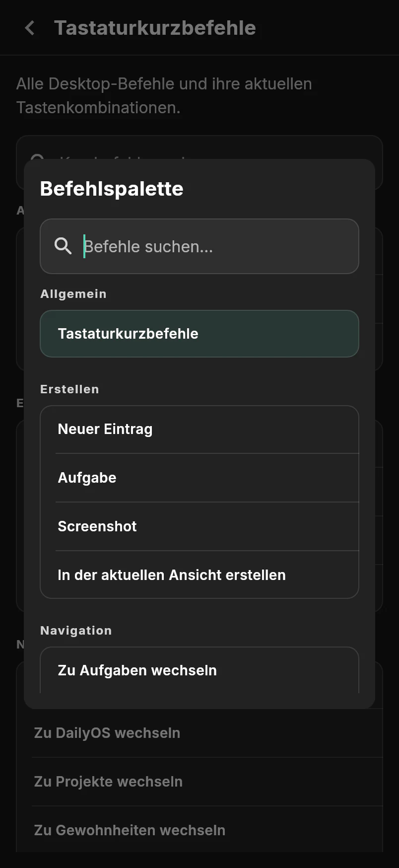Click the "Erstellen" section label in the palette
The height and width of the screenshot is (868, 399).
tap(69, 389)
